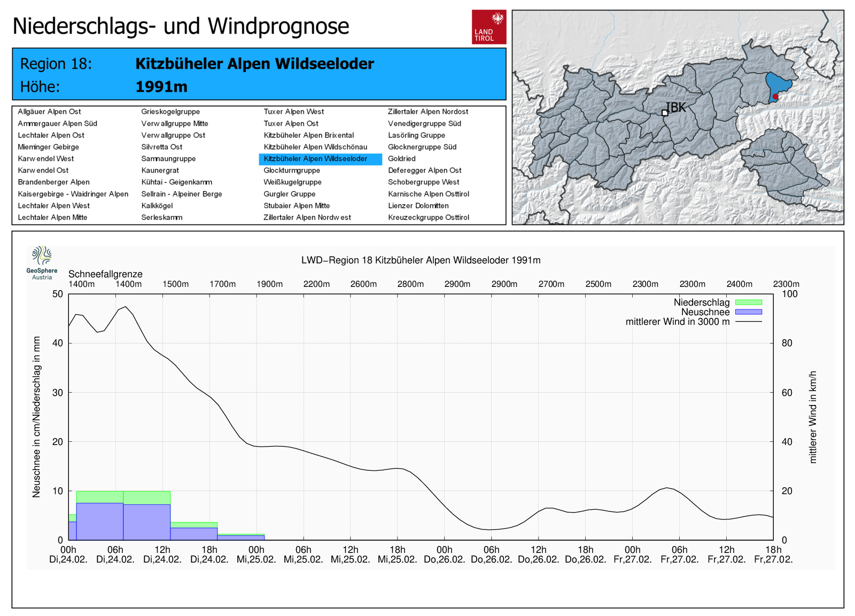This screenshot has height=616, width=855.
Task: Click the tallest blue Neuschnee bar
Action: click(100, 521)
